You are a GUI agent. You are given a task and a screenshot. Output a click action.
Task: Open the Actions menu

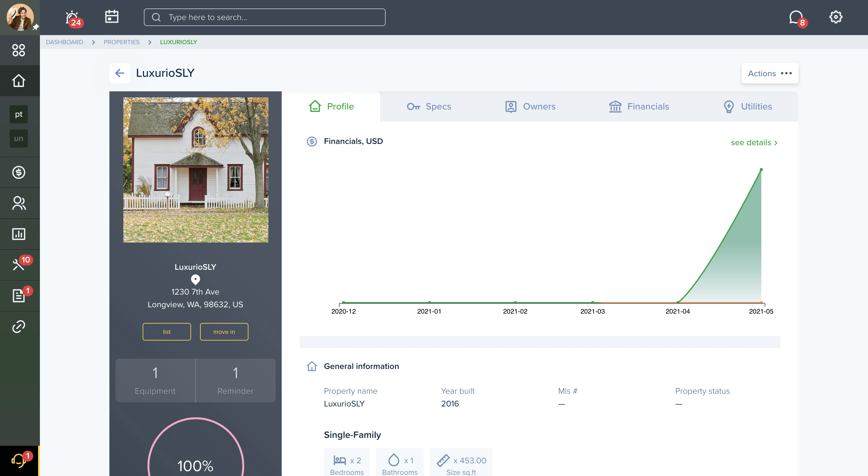(x=769, y=73)
